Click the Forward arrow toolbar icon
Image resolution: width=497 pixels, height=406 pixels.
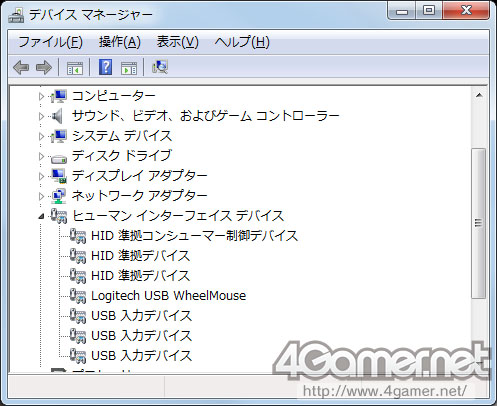pyautogui.click(x=44, y=67)
